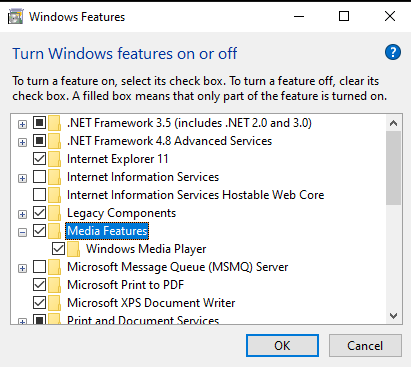Maximize the Windows Features window
Screen dimensions: 411x367
(x=344, y=16)
